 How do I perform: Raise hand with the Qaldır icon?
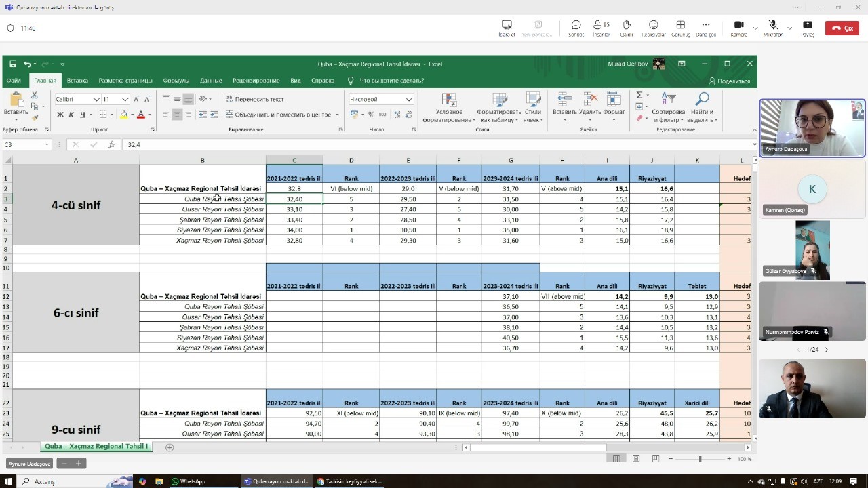[627, 28]
